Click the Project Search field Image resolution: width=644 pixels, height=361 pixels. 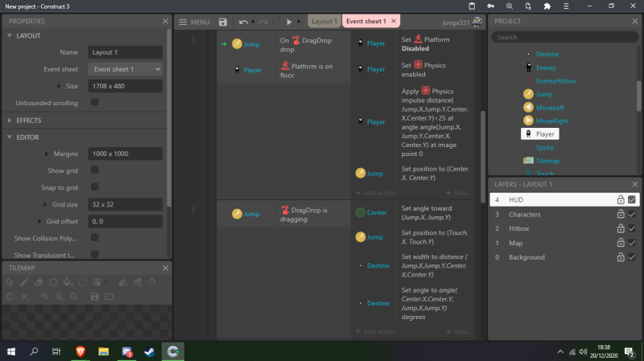tap(565, 37)
